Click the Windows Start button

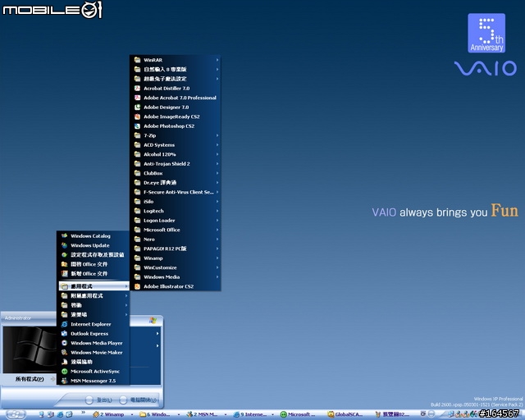[x=15, y=414]
